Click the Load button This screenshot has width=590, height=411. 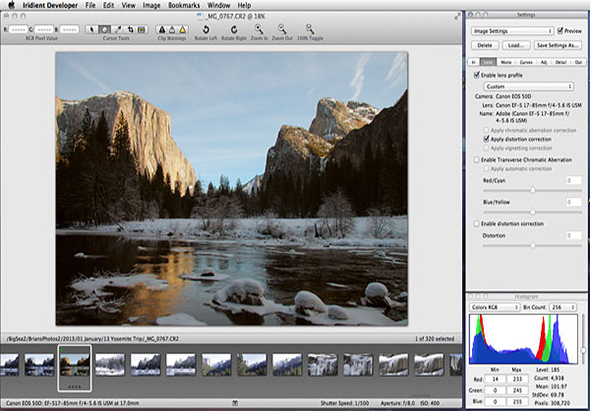[516, 46]
